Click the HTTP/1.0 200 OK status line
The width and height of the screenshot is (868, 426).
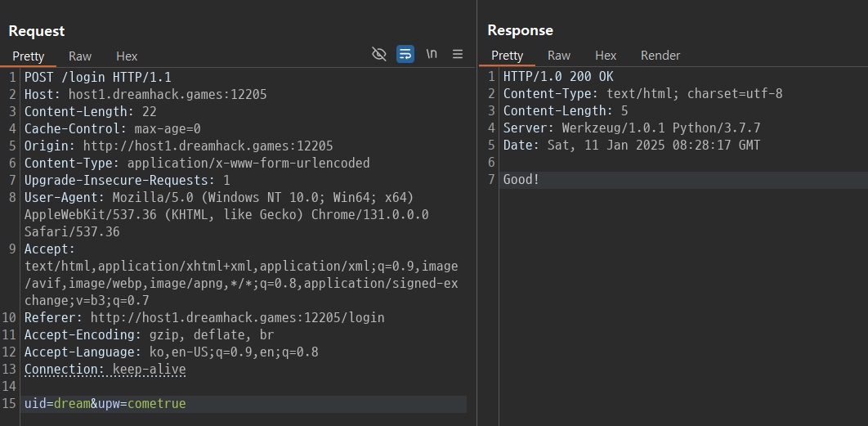(x=558, y=76)
